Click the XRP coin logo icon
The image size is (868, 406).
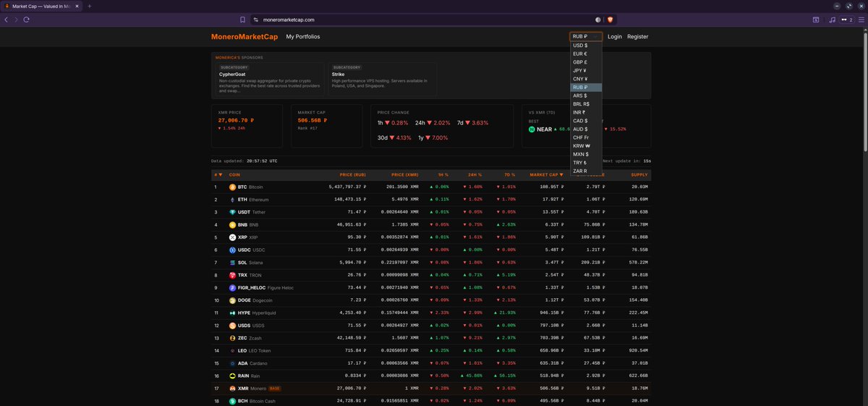pyautogui.click(x=232, y=237)
